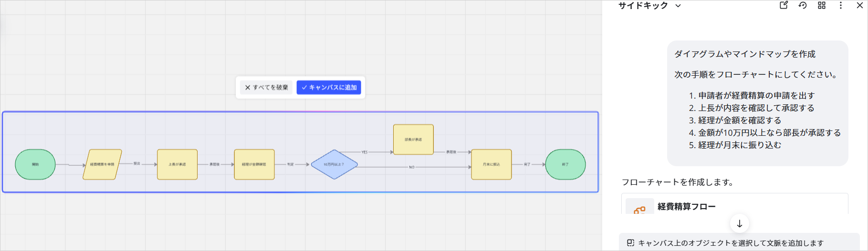Click the YES connector label
The height and width of the screenshot is (251, 868).
(365, 152)
